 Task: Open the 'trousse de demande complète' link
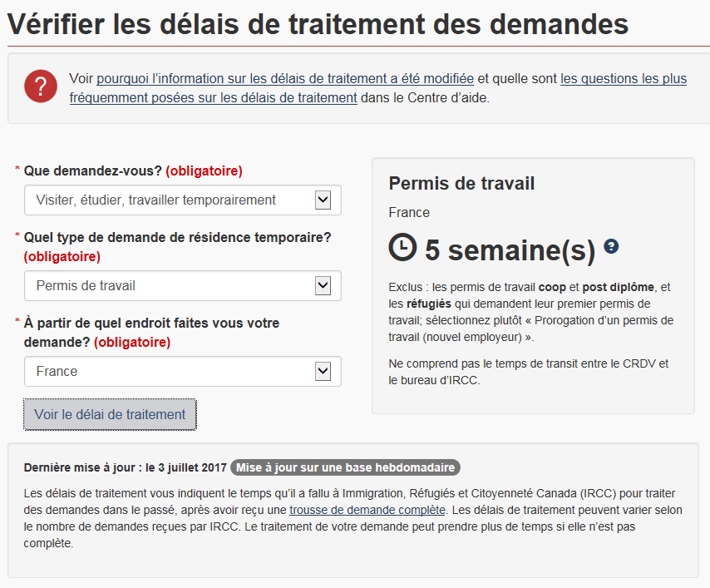(x=367, y=509)
